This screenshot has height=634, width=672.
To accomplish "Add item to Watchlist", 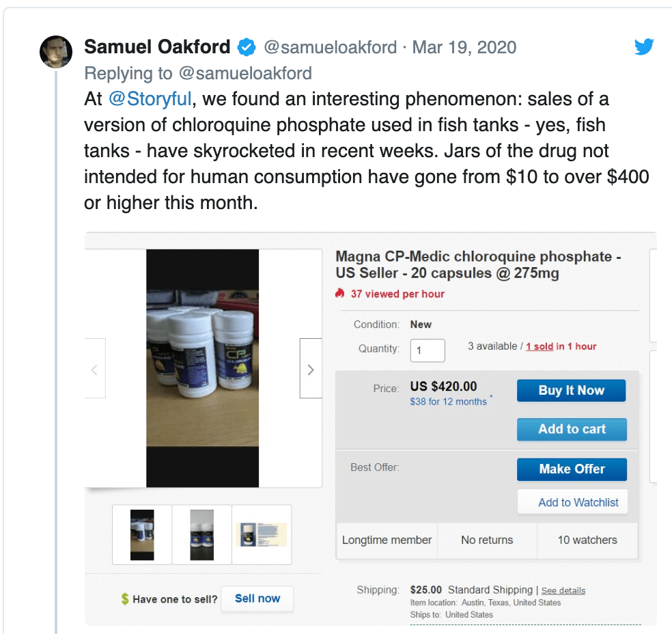I will 572,502.
